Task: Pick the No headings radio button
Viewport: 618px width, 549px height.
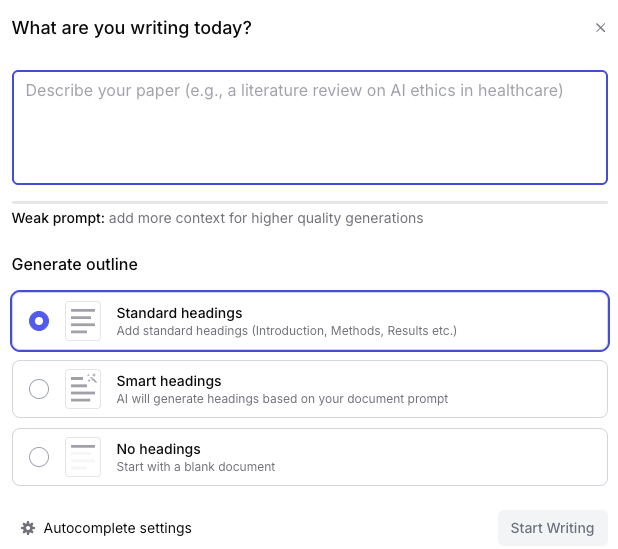Action: pyautogui.click(x=39, y=457)
